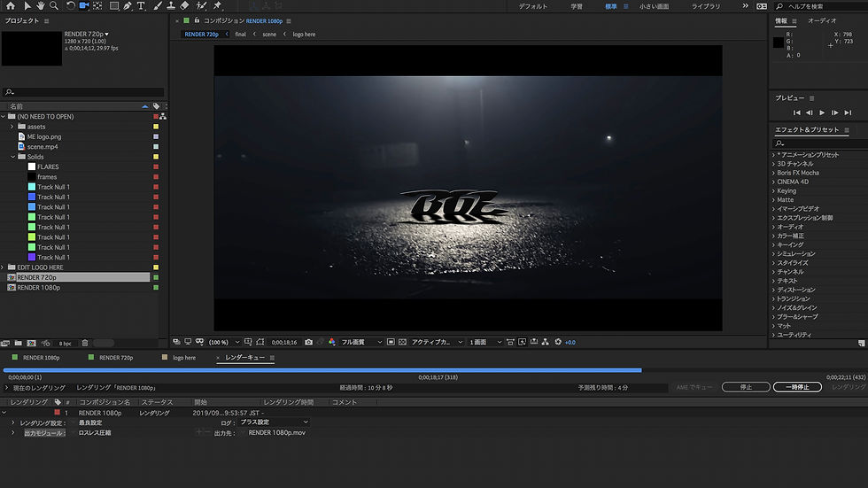The image size is (868, 488).
Task: Toggle always preview this view icon
Action: coord(176,342)
